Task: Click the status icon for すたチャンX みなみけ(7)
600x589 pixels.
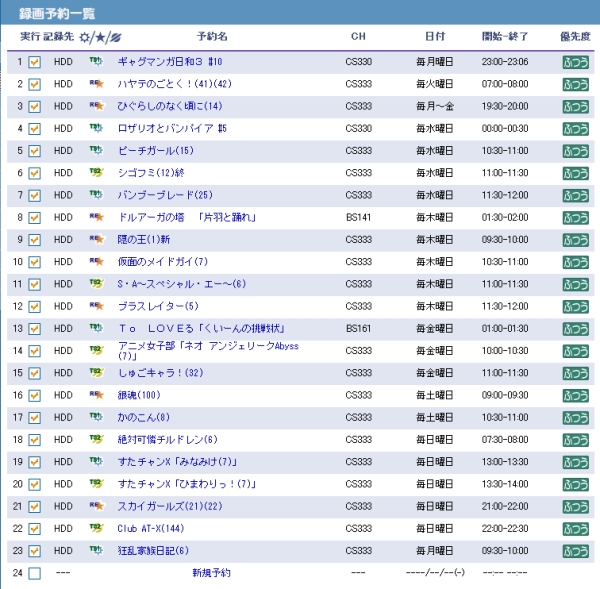Action: (96, 461)
